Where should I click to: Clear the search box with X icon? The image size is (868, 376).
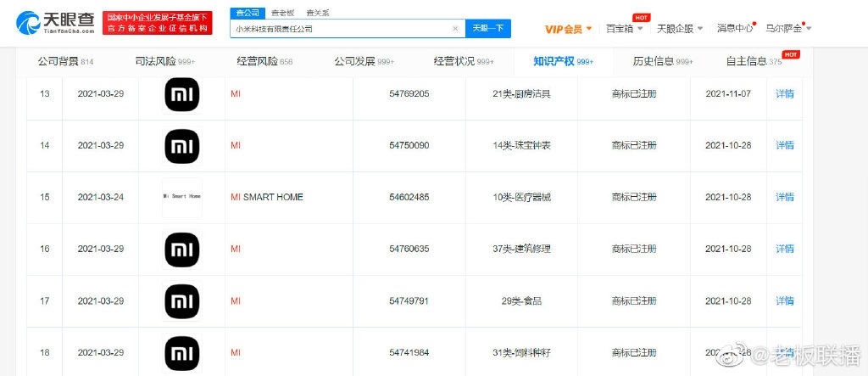click(x=455, y=29)
